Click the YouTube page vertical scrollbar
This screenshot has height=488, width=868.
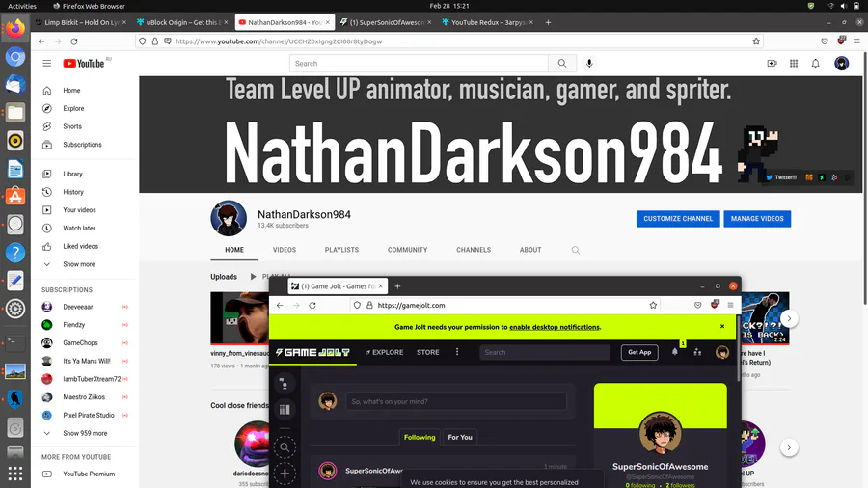coord(865,177)
